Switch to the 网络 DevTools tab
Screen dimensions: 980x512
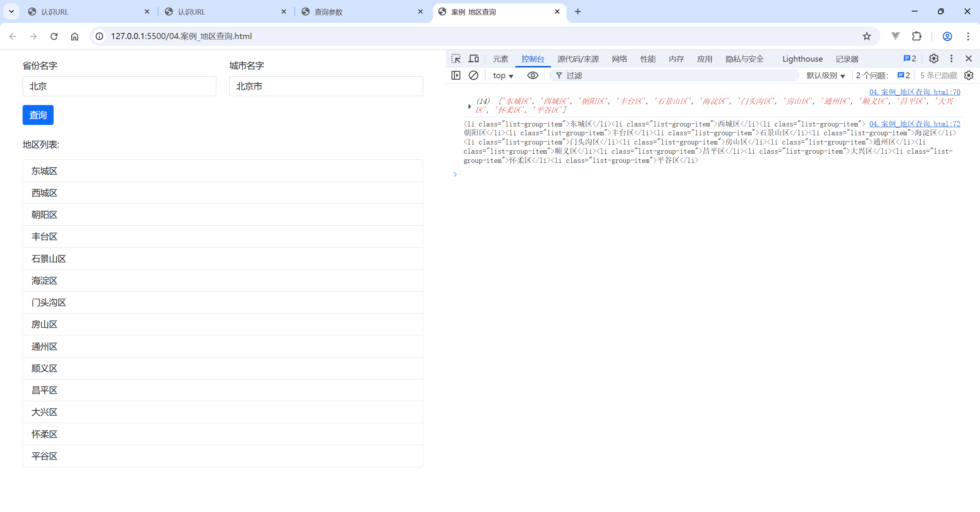pyautogui.click(x=619, y=59)
